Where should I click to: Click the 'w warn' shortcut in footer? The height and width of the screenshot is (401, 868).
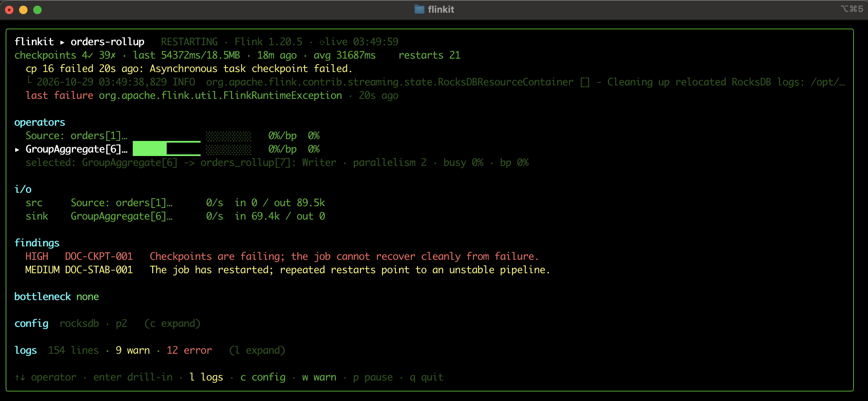[319, 377]
